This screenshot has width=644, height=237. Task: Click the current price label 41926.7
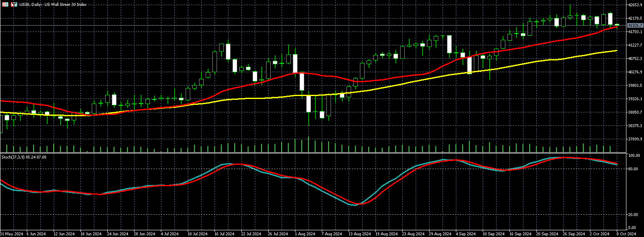pos(635,26)
